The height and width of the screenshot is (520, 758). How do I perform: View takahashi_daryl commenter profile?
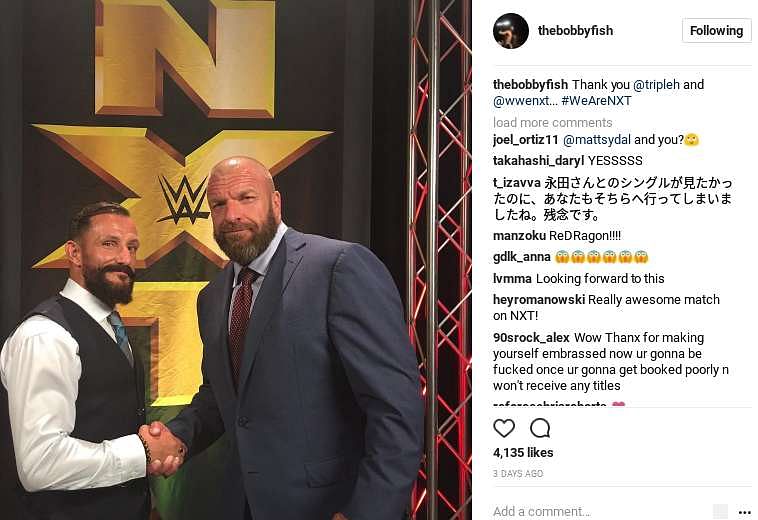[x=539, y=161]
